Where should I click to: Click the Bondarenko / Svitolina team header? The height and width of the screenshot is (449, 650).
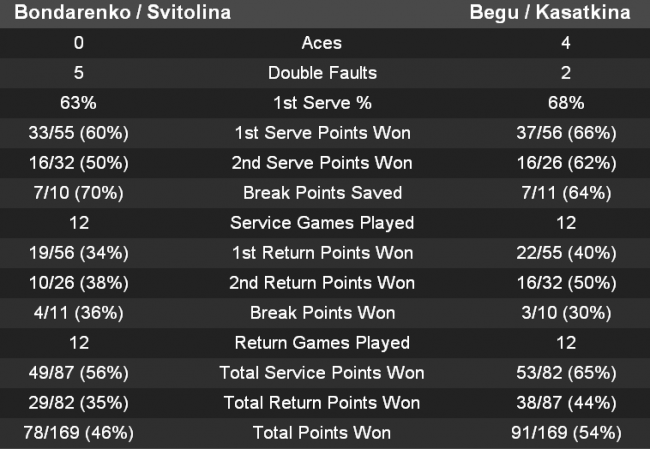pyautogui.click(x=122, y=13)
